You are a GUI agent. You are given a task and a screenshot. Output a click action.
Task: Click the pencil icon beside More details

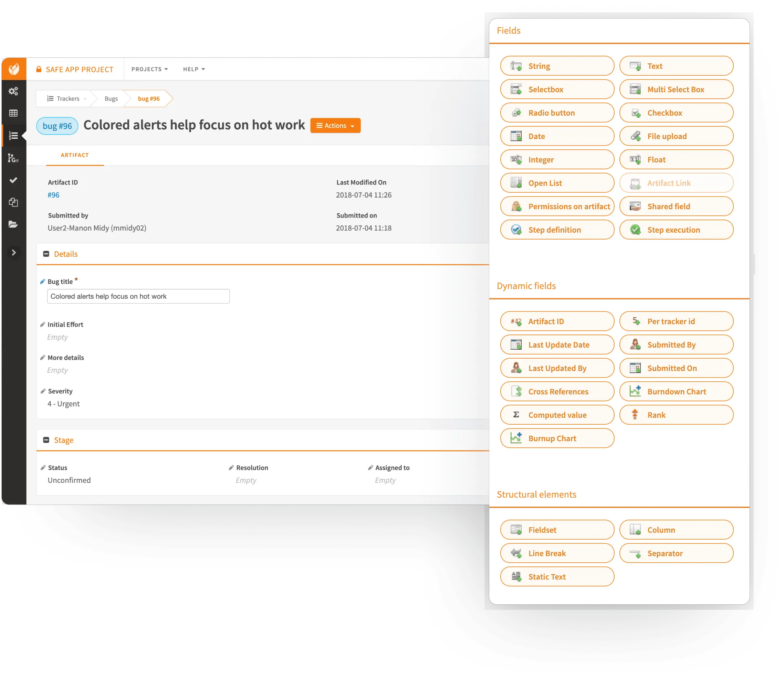(42, 358)
